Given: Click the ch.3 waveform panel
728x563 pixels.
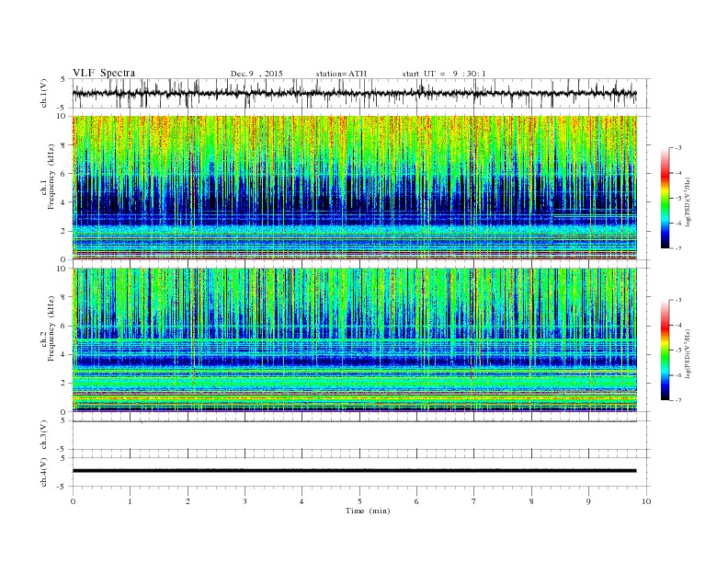Looking at the screenshot, I should tap(361, 435).
